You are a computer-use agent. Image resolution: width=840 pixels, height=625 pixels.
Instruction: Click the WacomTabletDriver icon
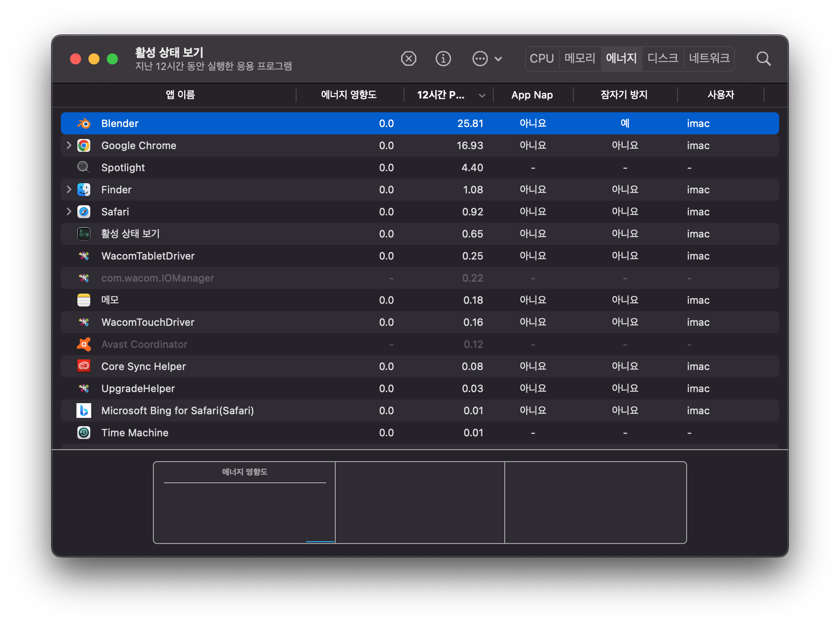pos(84,256)
